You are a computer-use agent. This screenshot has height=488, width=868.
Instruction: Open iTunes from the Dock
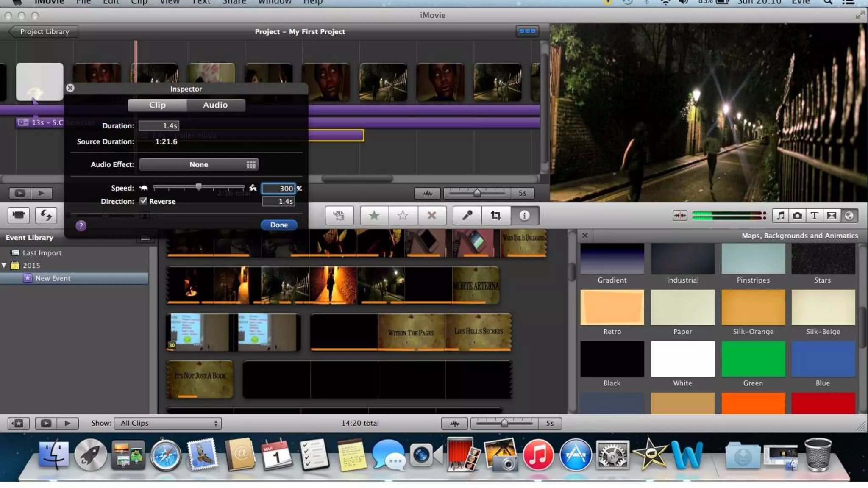click(538, 455)
